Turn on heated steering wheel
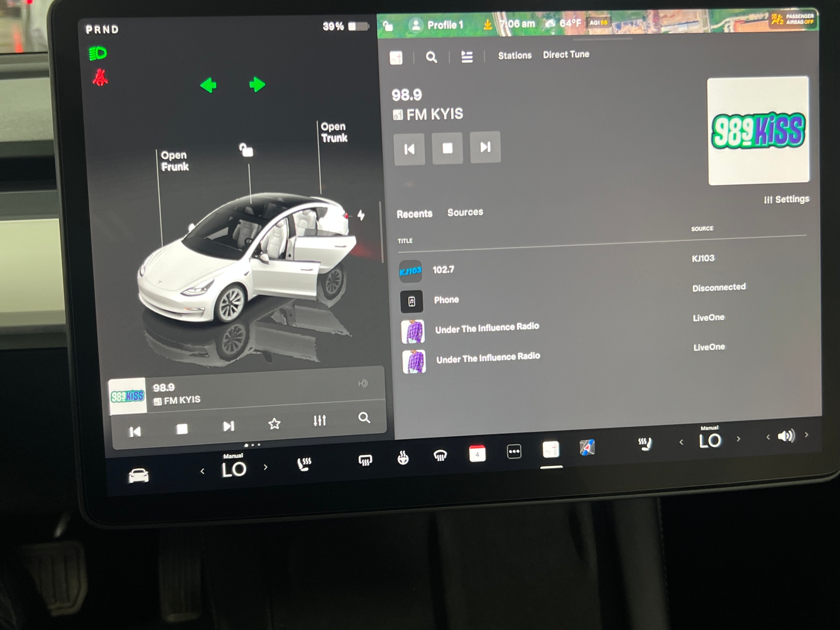 (x=403, y=457)
